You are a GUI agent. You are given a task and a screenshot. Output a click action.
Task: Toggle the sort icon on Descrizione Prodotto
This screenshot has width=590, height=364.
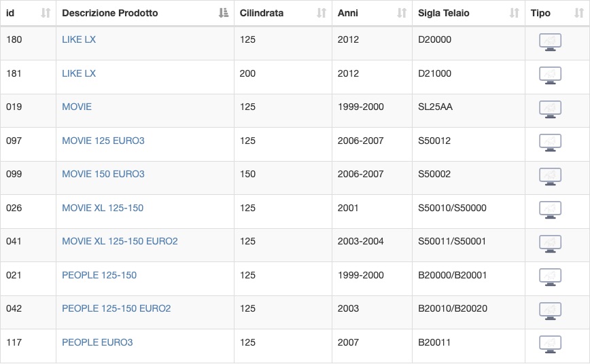point(224,13)
